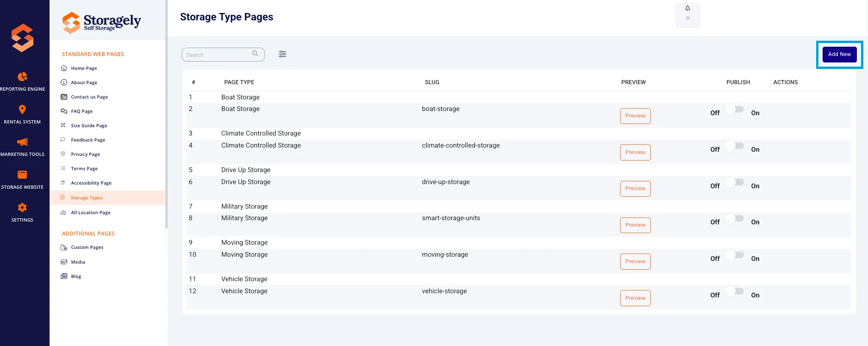Click the Privacy Page shield icon
Viewport: 868px width, 346px height.
coord(63,154)
